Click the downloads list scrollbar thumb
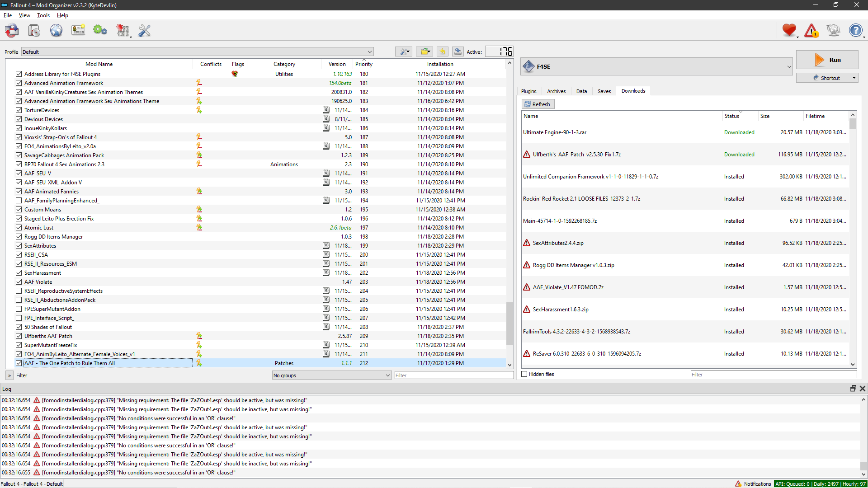 (853, 124)
